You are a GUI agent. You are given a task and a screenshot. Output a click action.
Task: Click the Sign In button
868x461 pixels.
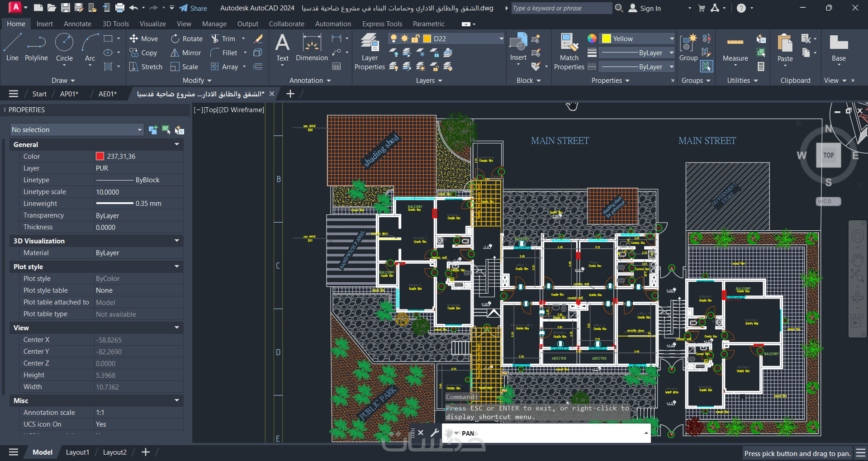tap(645, 8)
